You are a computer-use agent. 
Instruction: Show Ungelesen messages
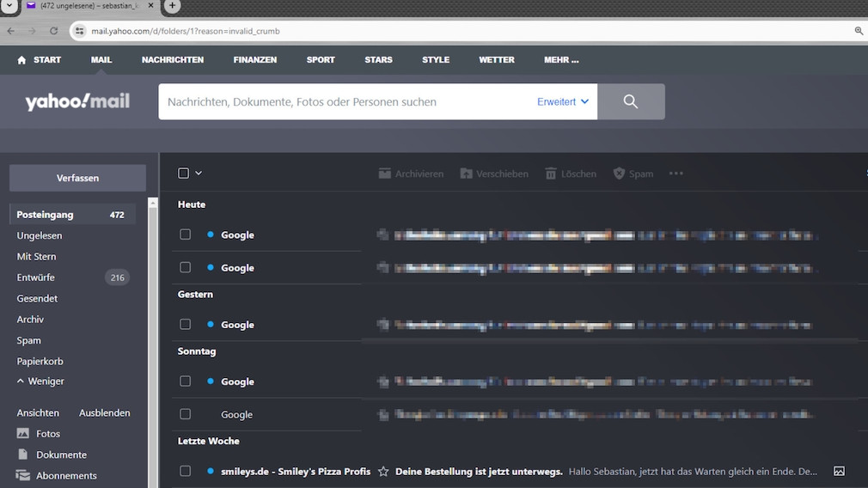[x=40, y=235]
